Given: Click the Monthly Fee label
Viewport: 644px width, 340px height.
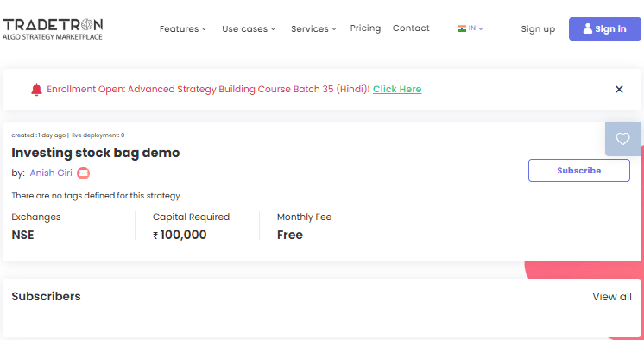Looking at the screenshot, I should 305,217.
